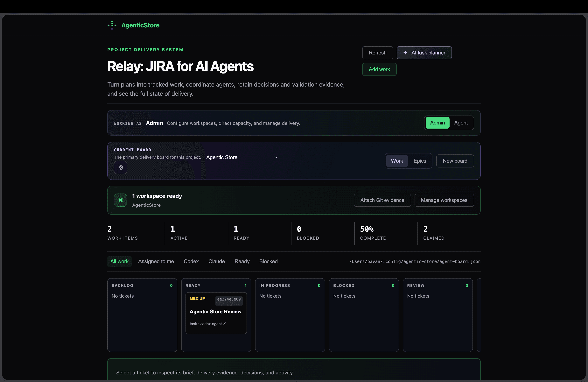Select the Work view toggle
The image size is (588, 382).
point(397,161)
